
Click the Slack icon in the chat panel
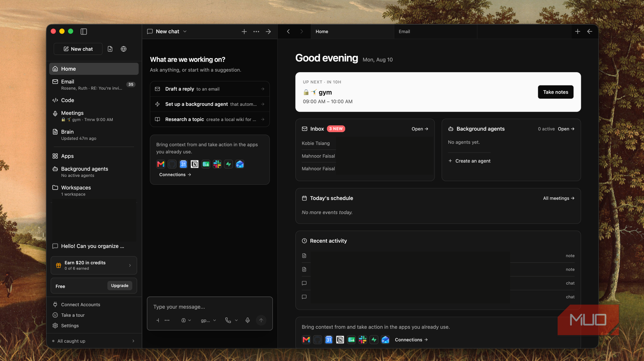coord(217,164)
